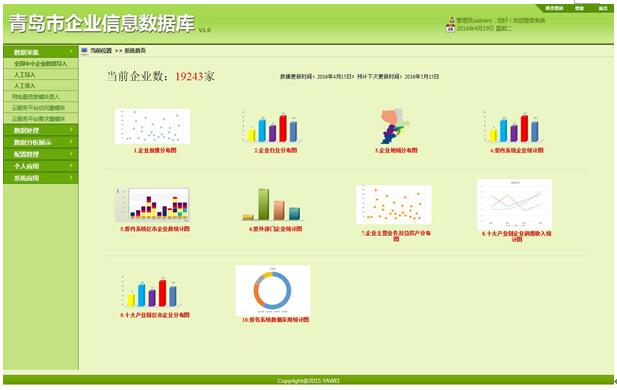This screenshot has height=390, width=617.
Task: Click the 修改密码 button at top right
Action: [554, 8]
